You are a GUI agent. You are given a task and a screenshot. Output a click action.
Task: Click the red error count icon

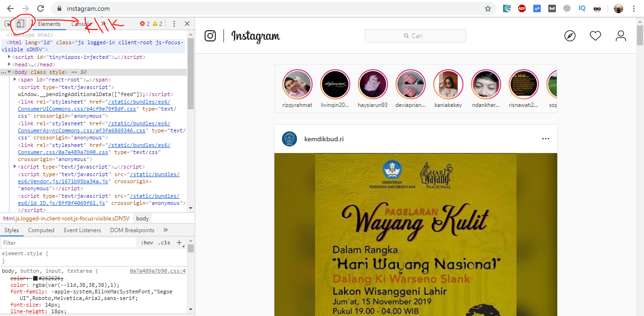point(142,24)
